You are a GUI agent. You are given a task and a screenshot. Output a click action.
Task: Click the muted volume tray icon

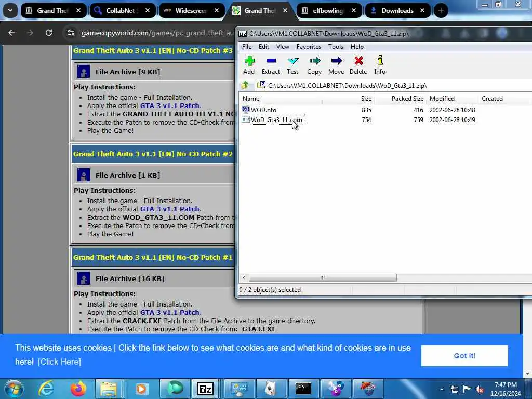coord(480,389)
